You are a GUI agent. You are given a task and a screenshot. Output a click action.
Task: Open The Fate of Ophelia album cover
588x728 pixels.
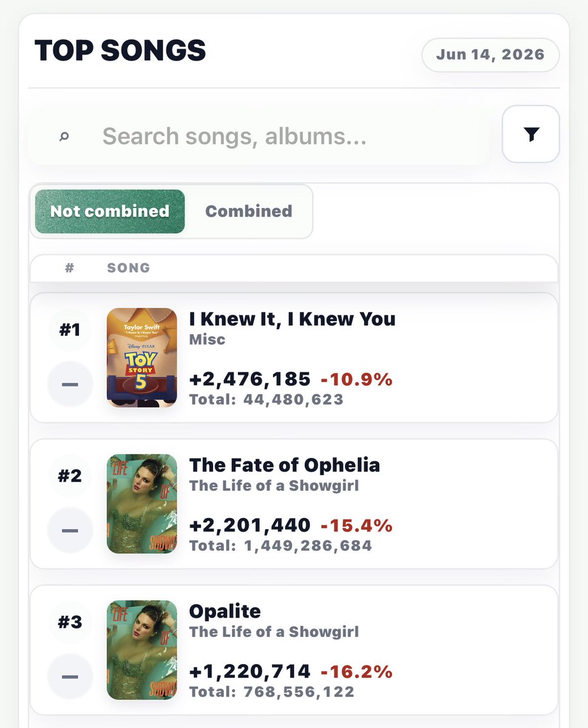pos(142,504)
